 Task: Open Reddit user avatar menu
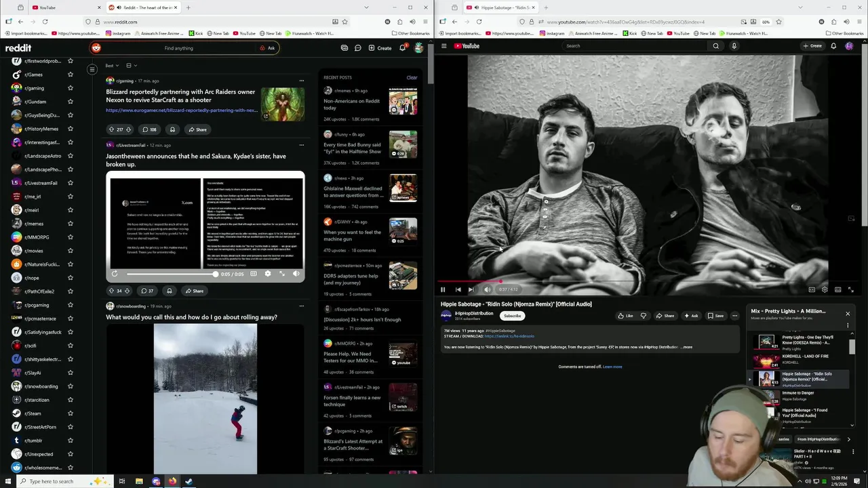[x=419, y=48]
